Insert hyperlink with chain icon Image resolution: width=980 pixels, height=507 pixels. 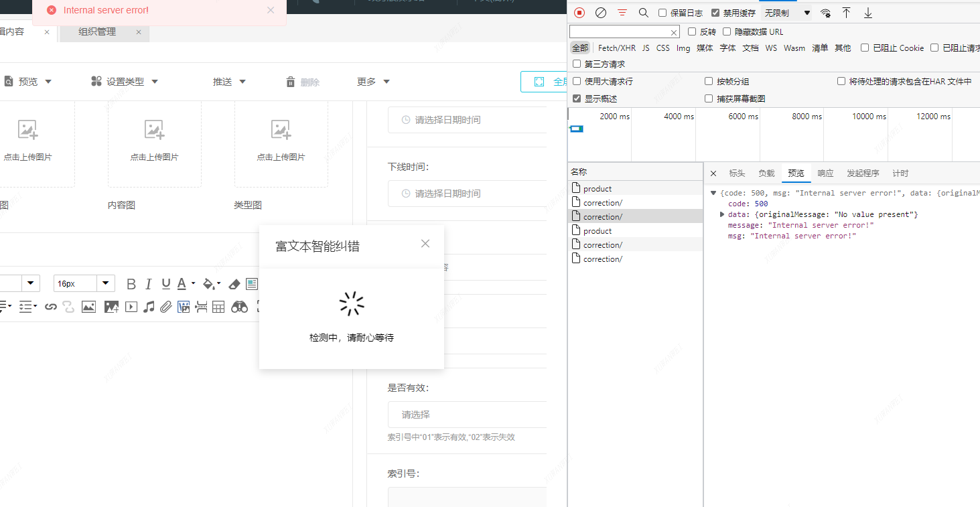[x=51, y=307]
